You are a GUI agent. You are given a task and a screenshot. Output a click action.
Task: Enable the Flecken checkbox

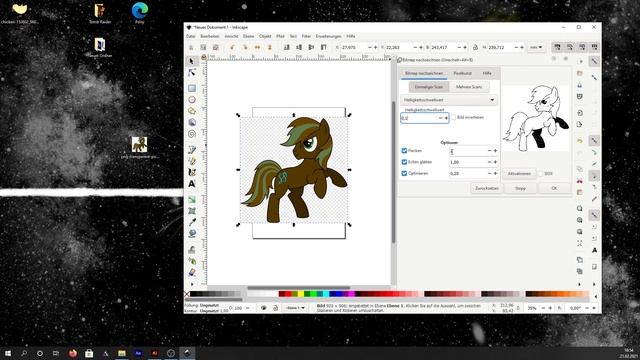tap(404, 151)
